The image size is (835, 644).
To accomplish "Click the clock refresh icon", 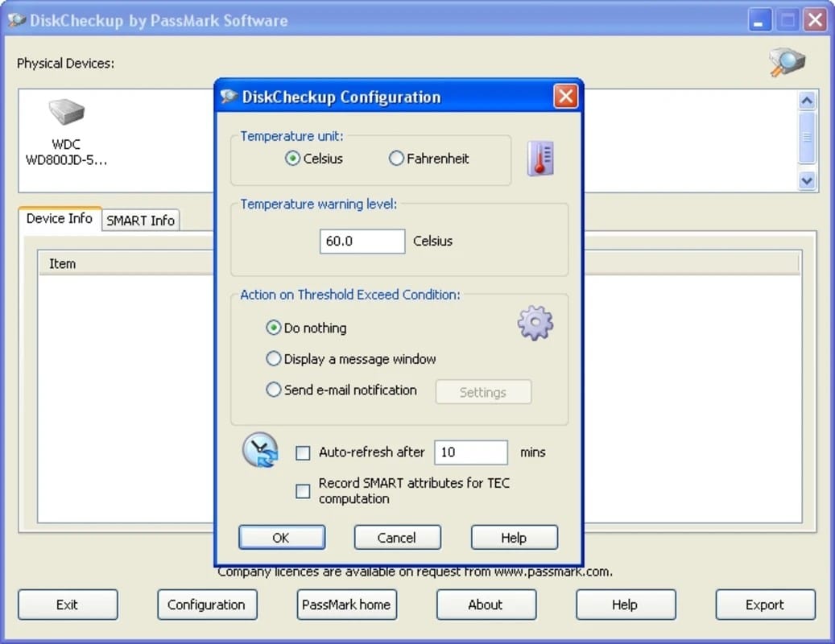I will 260,450.
